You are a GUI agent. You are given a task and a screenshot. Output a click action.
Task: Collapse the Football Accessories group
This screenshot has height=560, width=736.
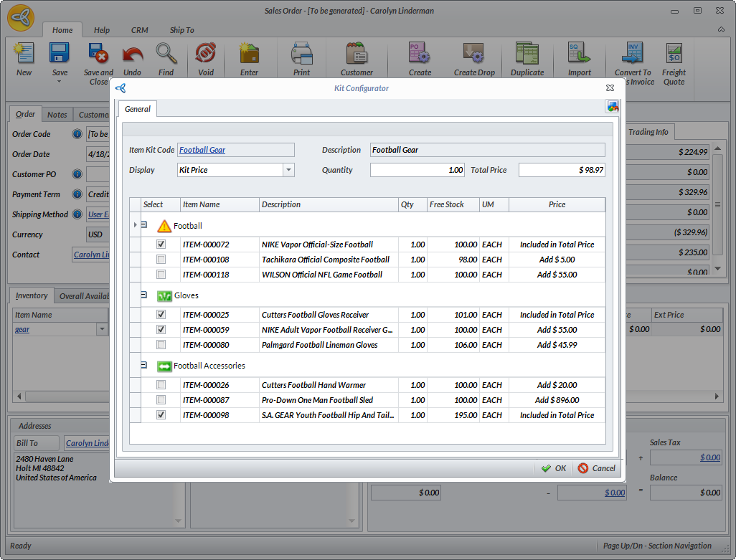point(144,365)
